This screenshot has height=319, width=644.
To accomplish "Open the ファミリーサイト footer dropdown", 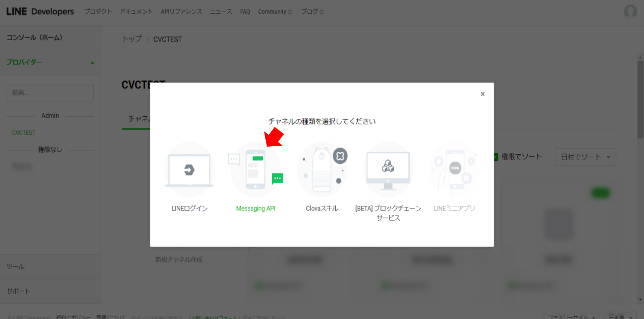I will 571,317.
